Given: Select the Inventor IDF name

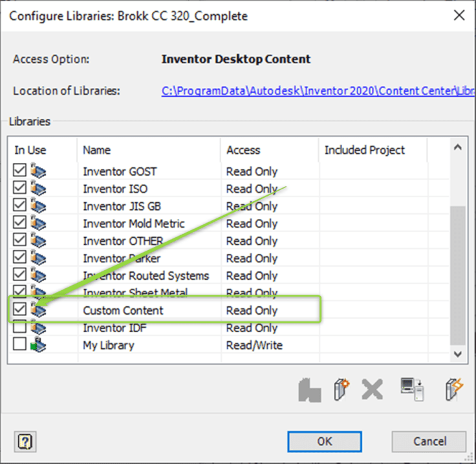Looking at the screenshot, I should [x=114, y=328].
